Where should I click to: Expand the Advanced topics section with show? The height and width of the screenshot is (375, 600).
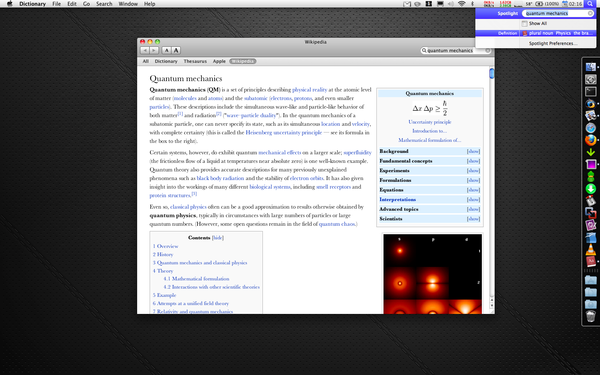coord(473,209)
